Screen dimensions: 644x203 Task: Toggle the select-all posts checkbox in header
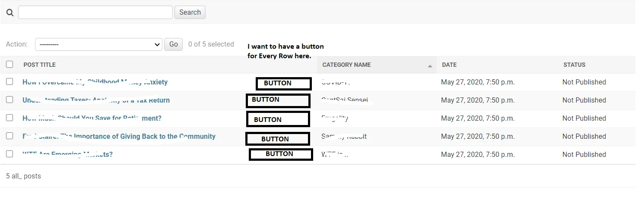point(10,65)
